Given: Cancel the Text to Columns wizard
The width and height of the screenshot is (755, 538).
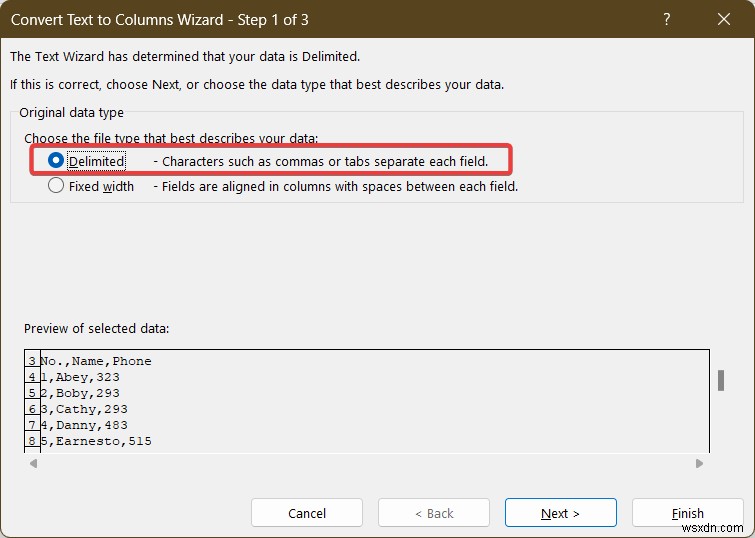Looking at the screenshot, I should tap(307, 513).
